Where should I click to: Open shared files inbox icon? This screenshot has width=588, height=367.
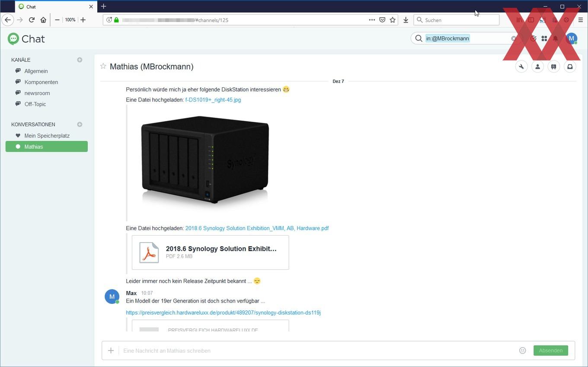(x=570, y=67)
